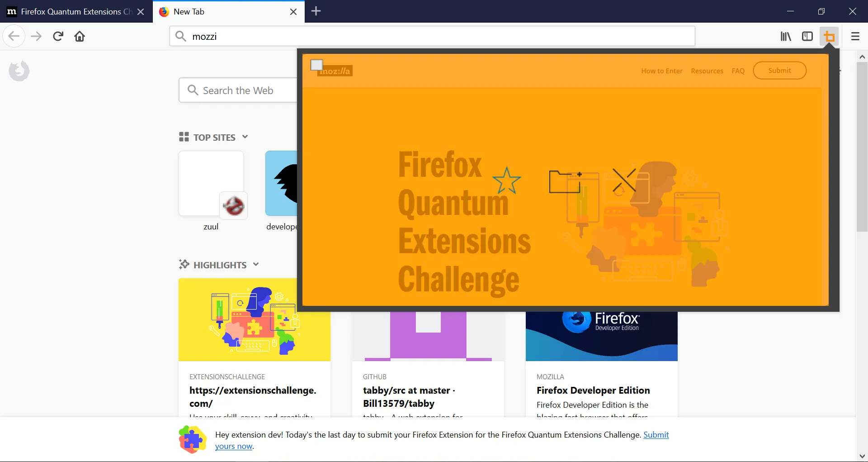Click the Firefox logo on the new tab page
868x462 pixels.
[x=19, y=71]
